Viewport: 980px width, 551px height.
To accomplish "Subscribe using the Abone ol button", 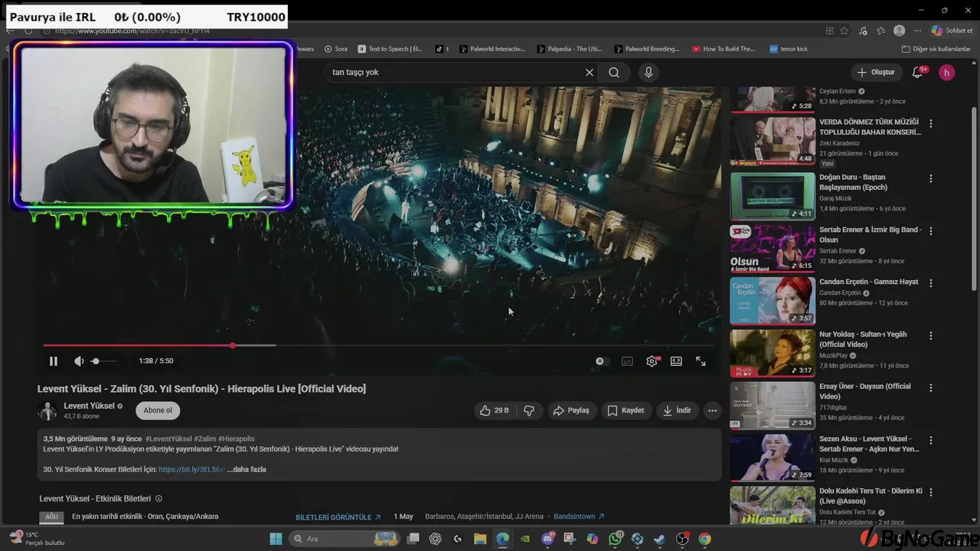I will click(x=158, y=410).
